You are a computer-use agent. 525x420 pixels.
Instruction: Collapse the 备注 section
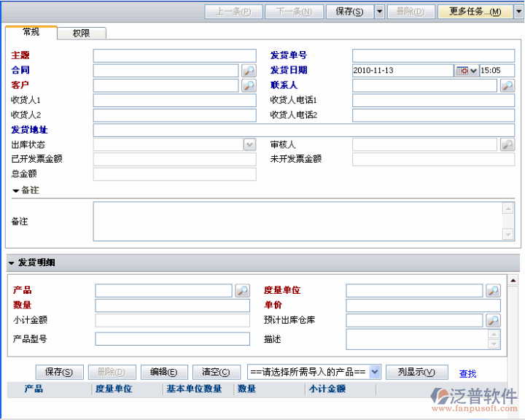click(x=15, y=190)
